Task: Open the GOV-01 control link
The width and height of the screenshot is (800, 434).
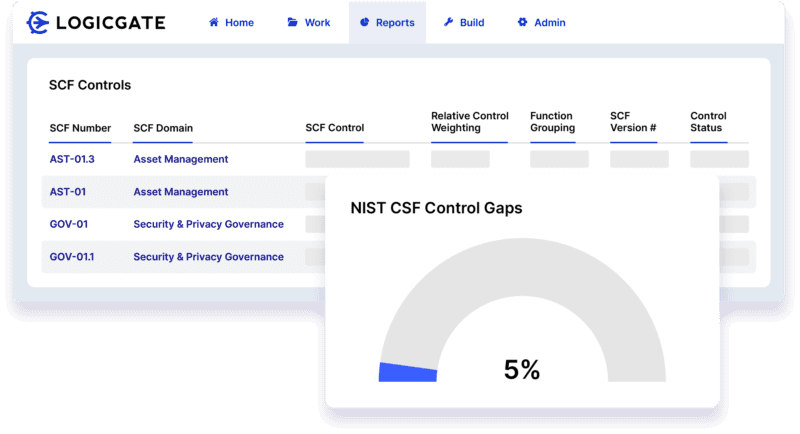Action: [x=68, y=224]
